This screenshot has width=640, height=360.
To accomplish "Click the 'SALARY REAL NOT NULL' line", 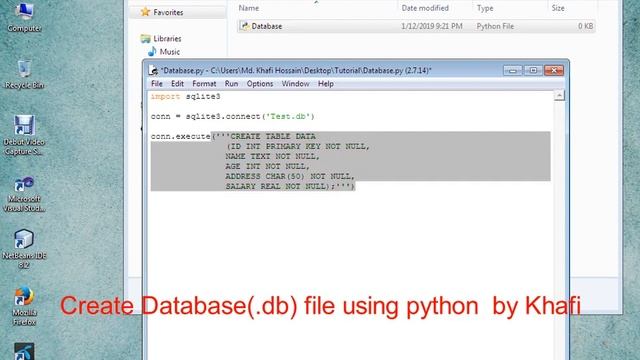I will [x=290, y=186].
